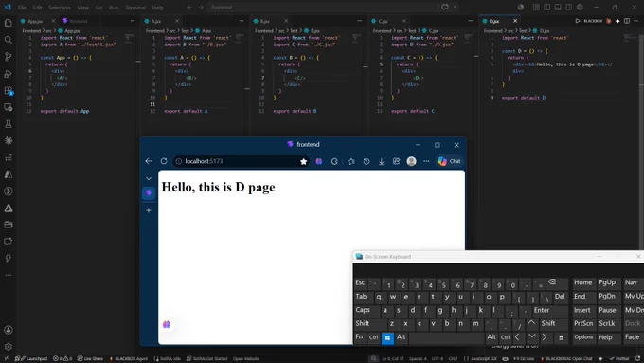This screenshot has height=363, width=644.
Task: Open the Accounts icon in VS Code
Action: click(9, 330)
